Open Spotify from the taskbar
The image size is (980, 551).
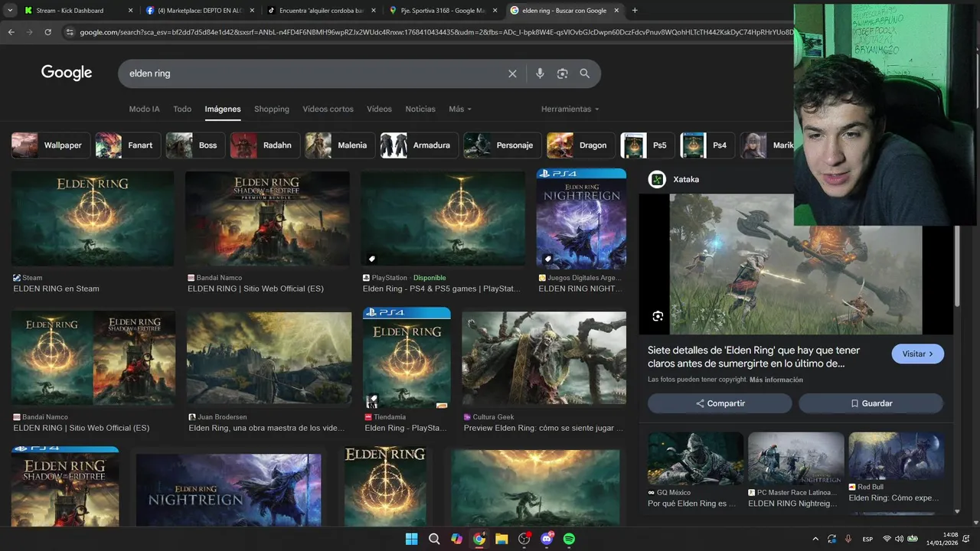[x=569, y=539]
